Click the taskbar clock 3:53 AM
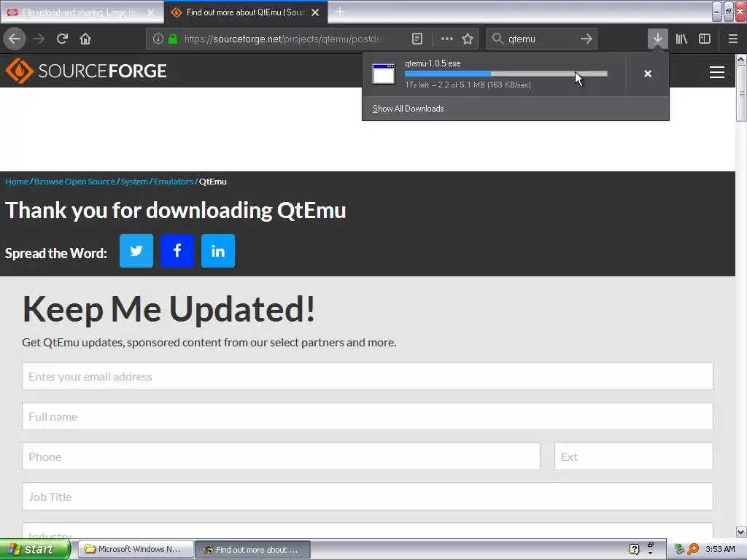747x560 pixels. pyautogui.click(x=720, y=549)
